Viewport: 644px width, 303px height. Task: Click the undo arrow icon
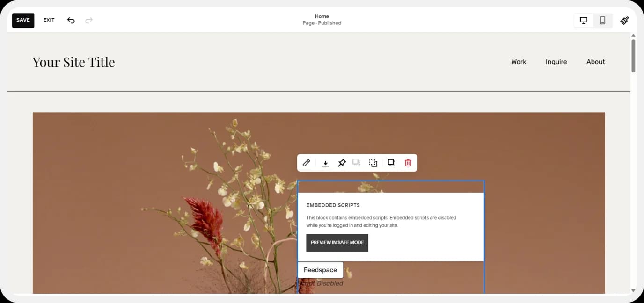[x=71, y=21]
